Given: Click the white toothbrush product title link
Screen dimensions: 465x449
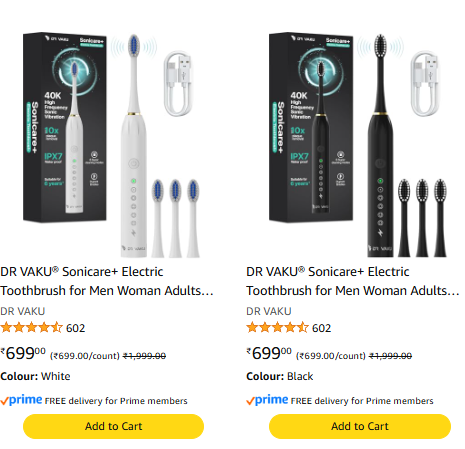Looking at the screenshot, I should point(107,281).
